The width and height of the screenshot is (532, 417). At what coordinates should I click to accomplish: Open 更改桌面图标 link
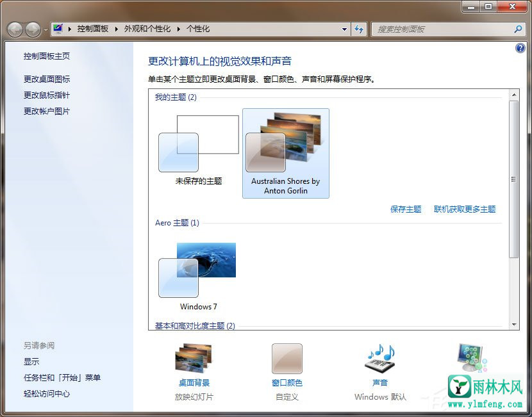coord(47,79)
